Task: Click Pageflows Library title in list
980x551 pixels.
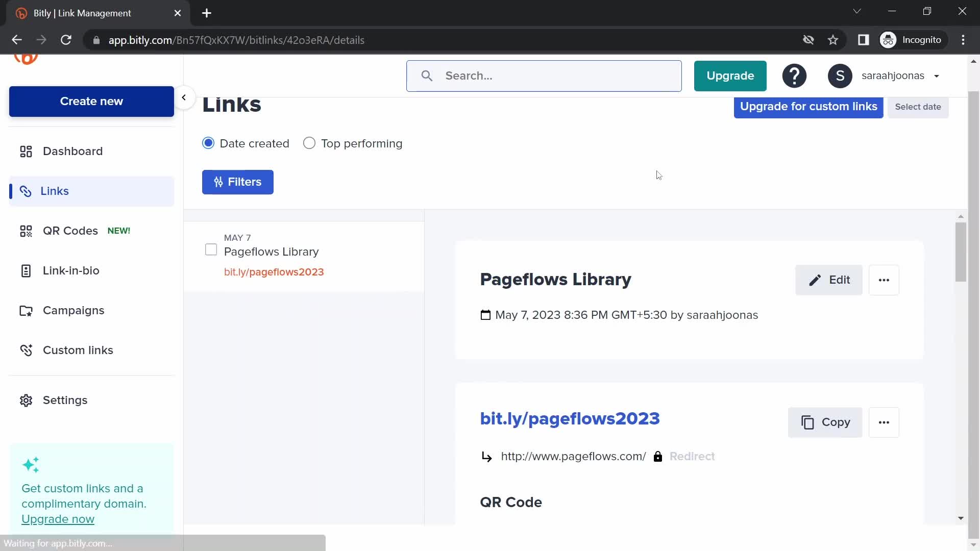Action: click(271, 252)
